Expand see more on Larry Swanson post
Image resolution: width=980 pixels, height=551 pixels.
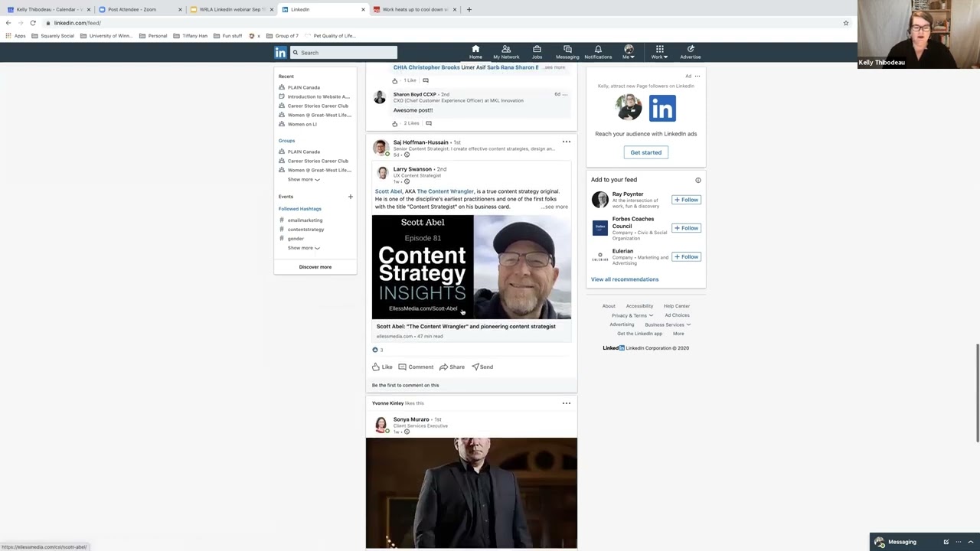coord(556,207)
